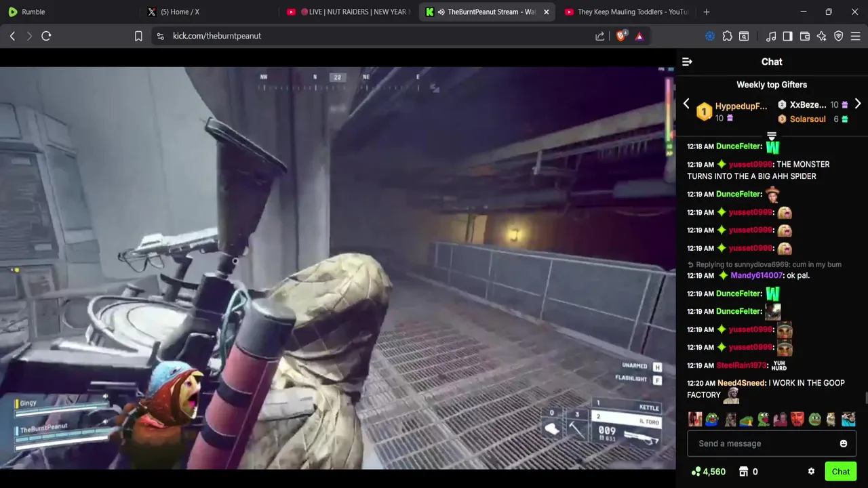
Task: Open Brave Shields lion icon
Action: coord(621,36)
